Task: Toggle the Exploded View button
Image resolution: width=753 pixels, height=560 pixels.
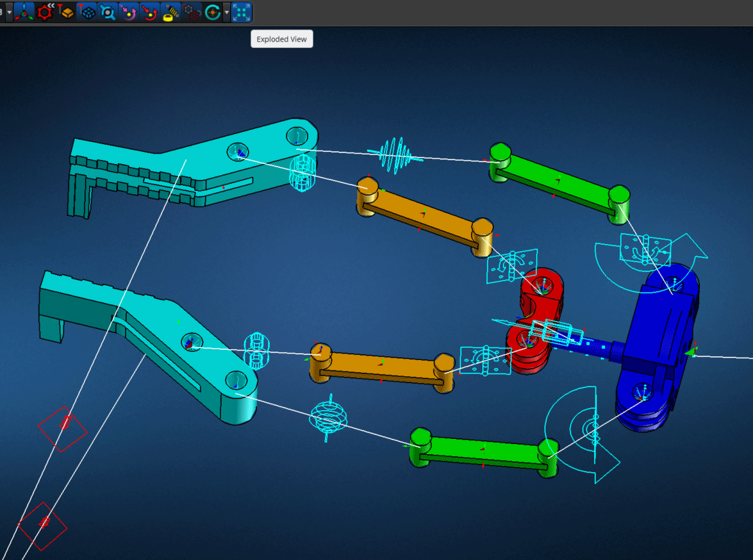Action: click(x=242, y=12)
